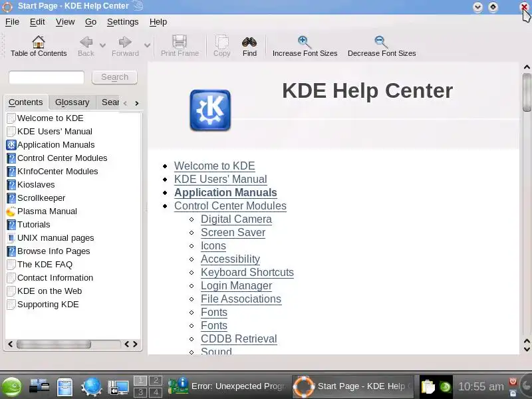Click the show desktop monitor icon in the taskbar
532x399 pixels.
[x=118, y=388]
